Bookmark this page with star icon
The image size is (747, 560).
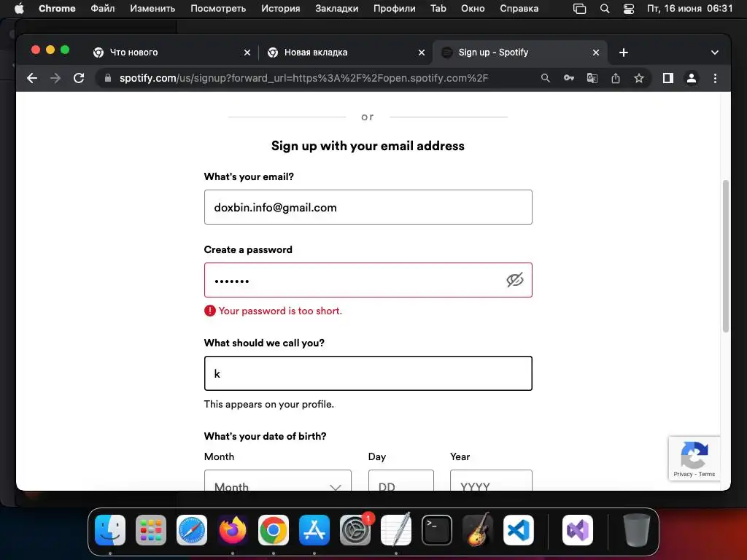click(639, 78)
